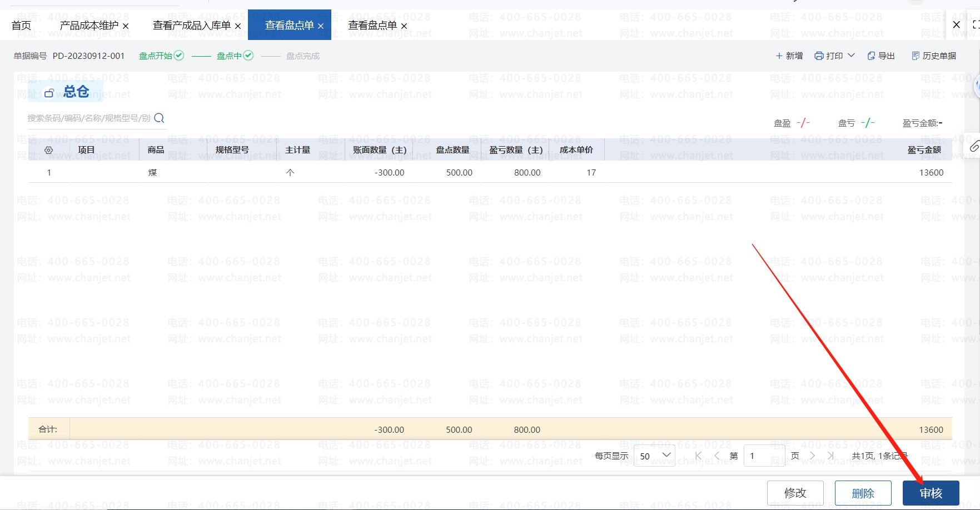Switch to the 首页 tab

(21, 26)
